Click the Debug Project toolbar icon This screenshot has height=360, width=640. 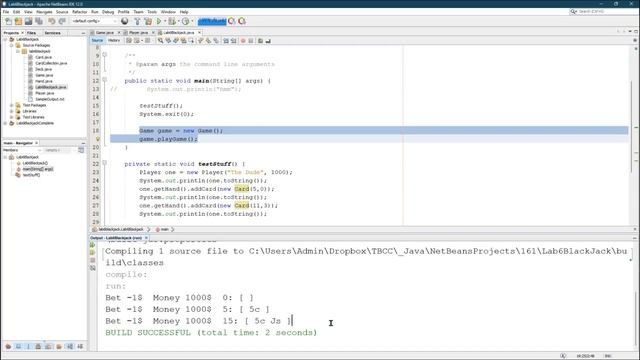point(172,21)
